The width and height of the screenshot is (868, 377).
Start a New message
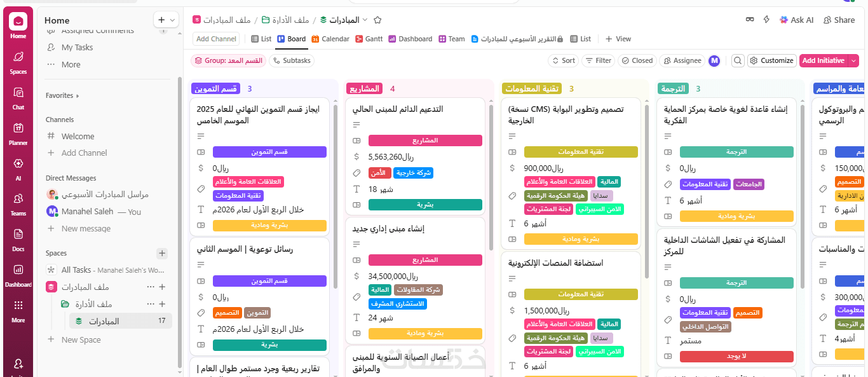click(x=86, y=229)
